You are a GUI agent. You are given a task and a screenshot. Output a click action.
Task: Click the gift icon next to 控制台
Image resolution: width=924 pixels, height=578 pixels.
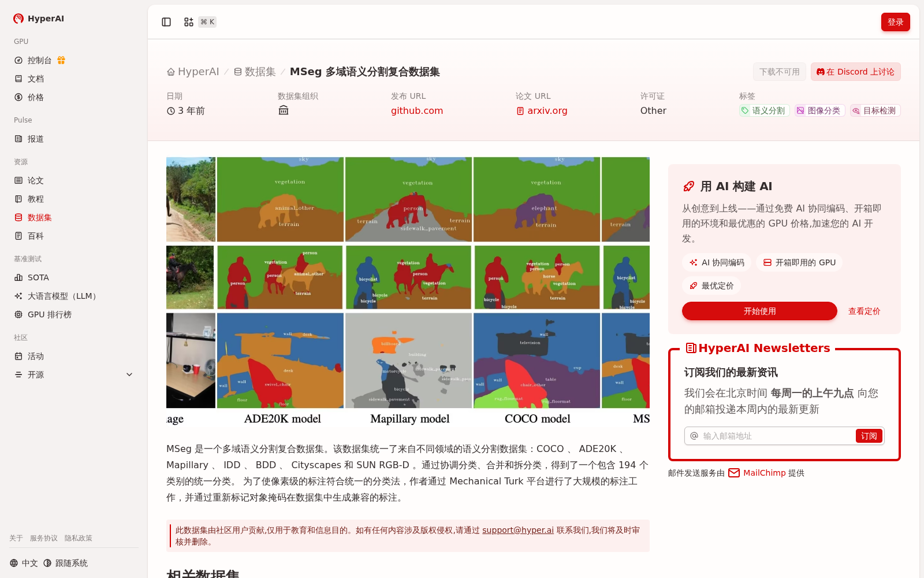coord(61,60)
